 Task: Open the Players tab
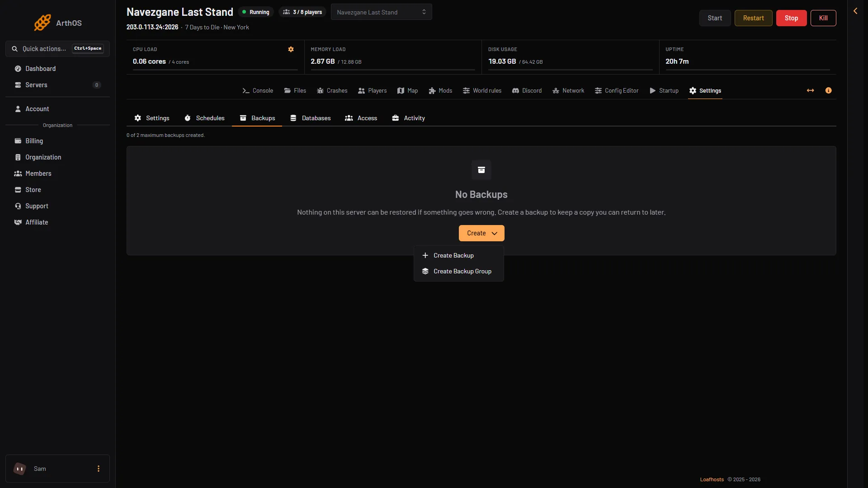373,91
